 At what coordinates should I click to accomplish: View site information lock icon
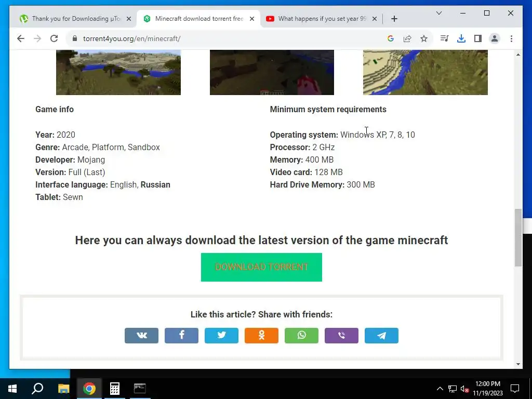[x=75, y=38]
